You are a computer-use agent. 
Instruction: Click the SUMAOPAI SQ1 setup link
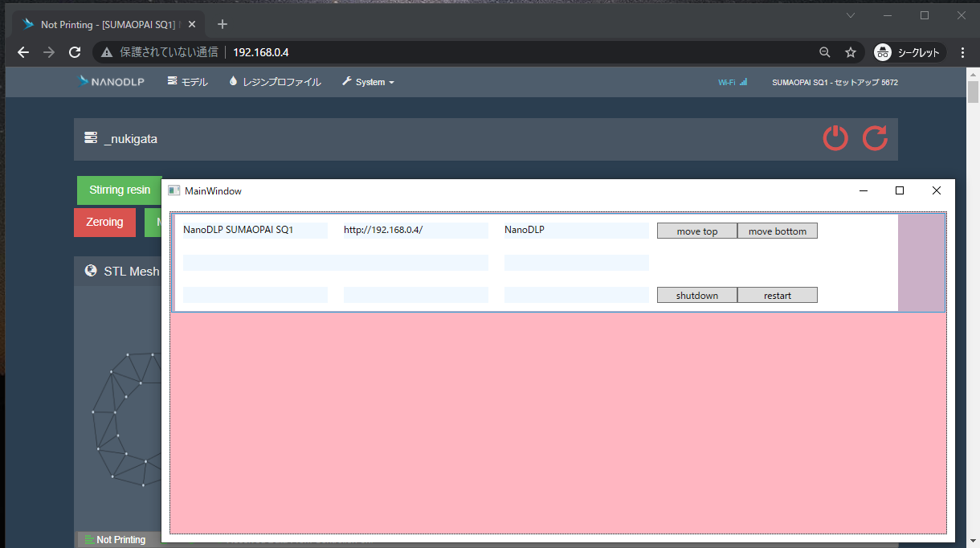[835, 81]
